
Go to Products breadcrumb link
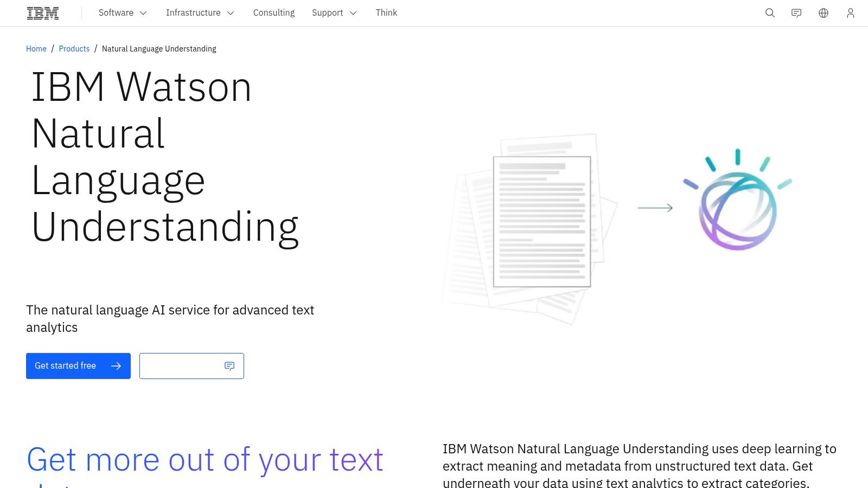click(74, 49)
